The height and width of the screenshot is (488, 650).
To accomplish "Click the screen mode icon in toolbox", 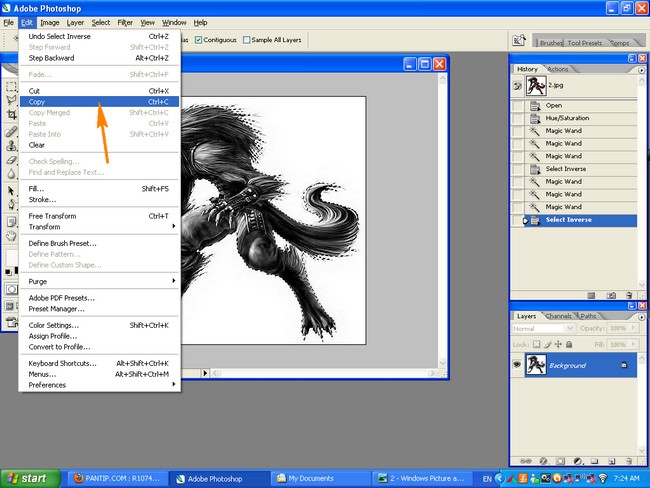I will point(9,306).
